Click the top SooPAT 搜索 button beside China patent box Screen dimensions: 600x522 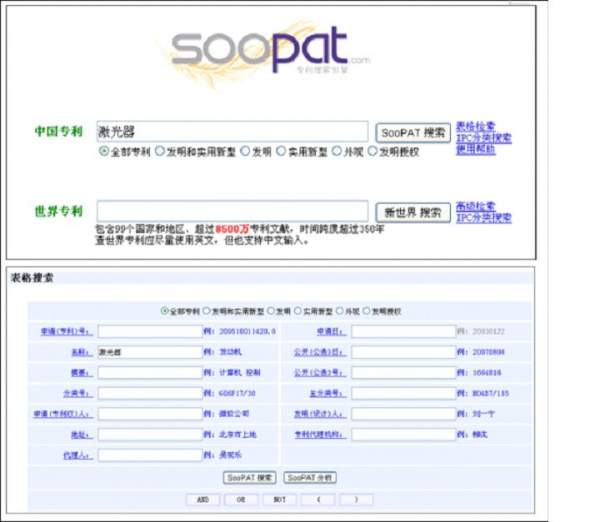413,133
